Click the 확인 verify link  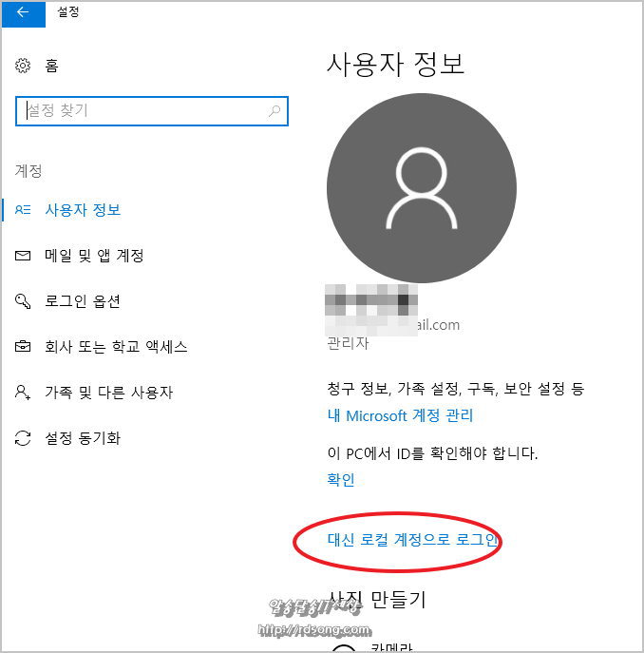pyautogui.click(x=341, y=479)
